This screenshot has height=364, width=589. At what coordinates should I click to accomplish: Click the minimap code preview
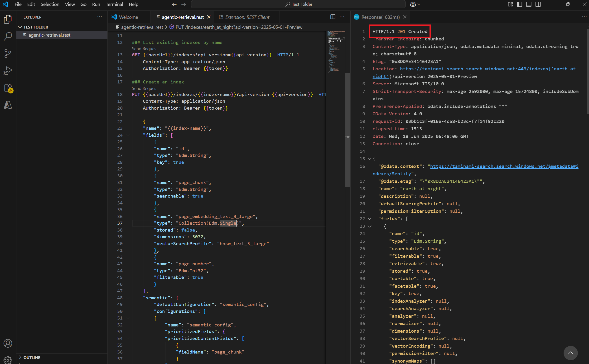[x=336, y=52]
